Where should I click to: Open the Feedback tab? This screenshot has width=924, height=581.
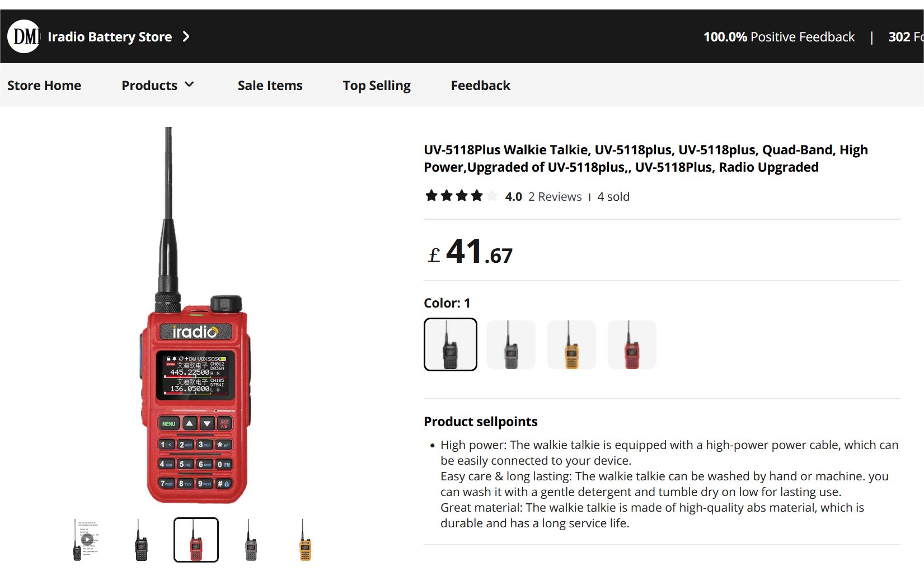click(x=481, y=86)
